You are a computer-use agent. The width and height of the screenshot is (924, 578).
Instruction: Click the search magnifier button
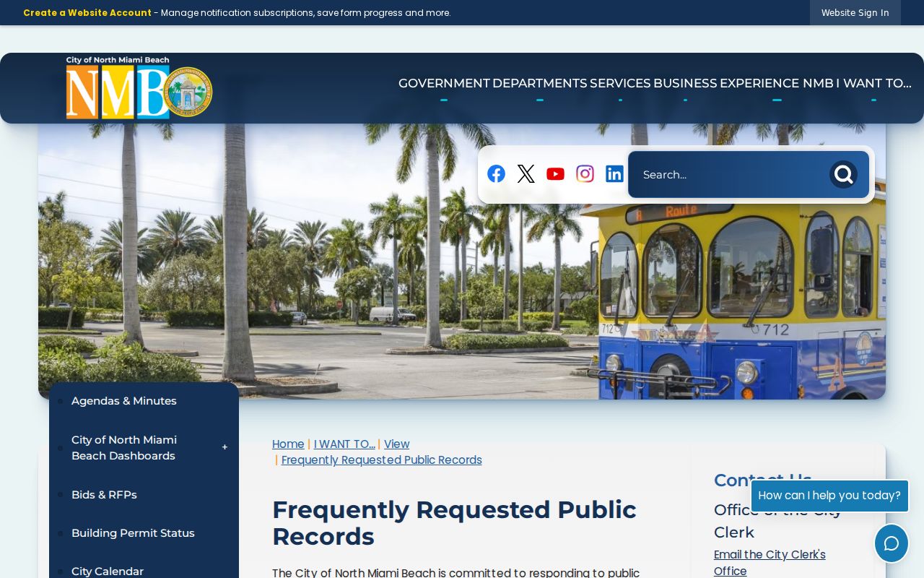(x=843, y=174)
